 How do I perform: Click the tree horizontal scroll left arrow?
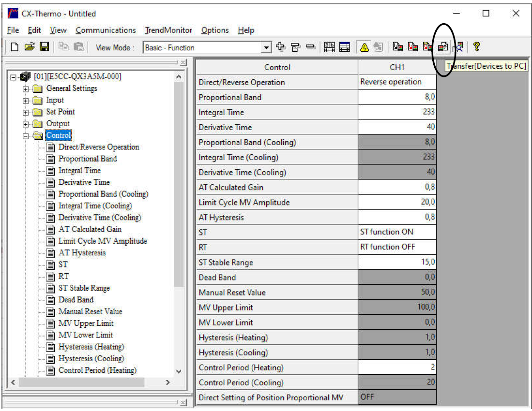point(13,382)
